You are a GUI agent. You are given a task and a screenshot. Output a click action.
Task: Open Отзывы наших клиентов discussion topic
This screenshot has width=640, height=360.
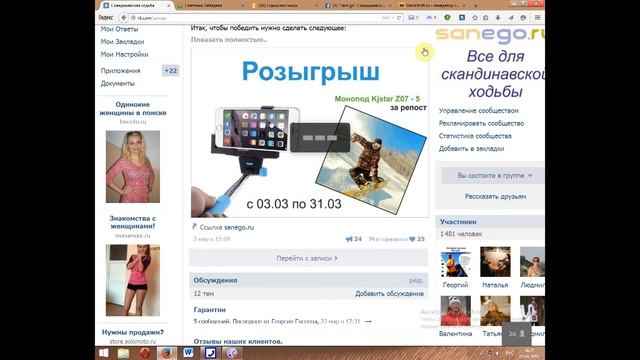click(238, 341)
